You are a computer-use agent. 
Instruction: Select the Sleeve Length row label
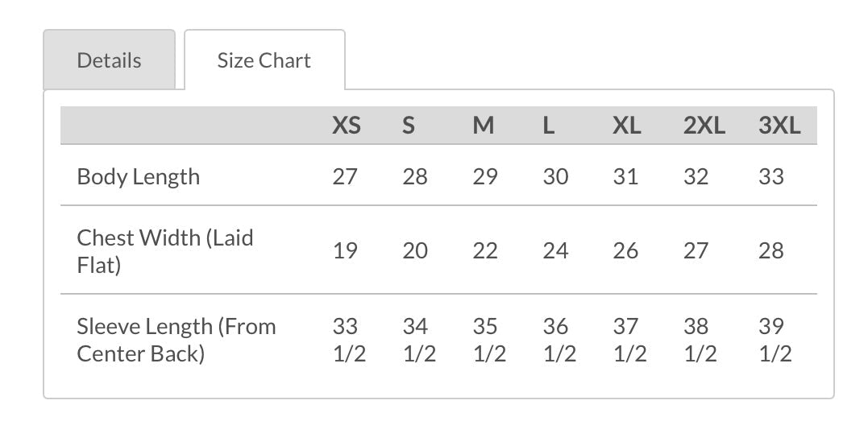176,340
